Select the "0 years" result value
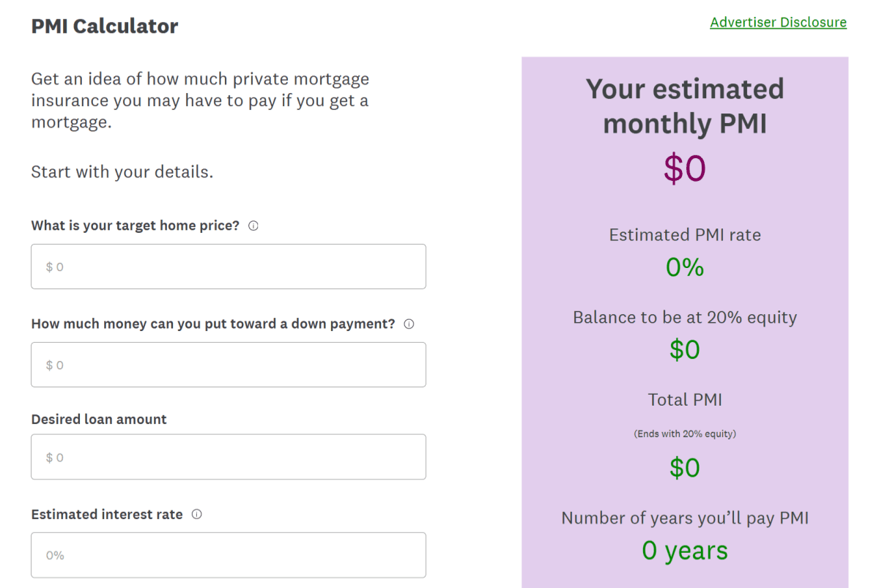 click(x=684, y=551)
